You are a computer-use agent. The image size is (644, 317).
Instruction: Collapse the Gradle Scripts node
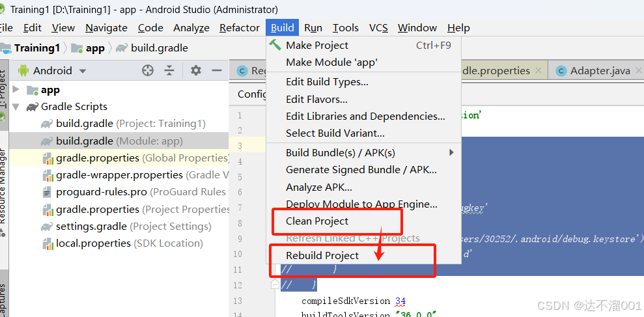point(16,107)
